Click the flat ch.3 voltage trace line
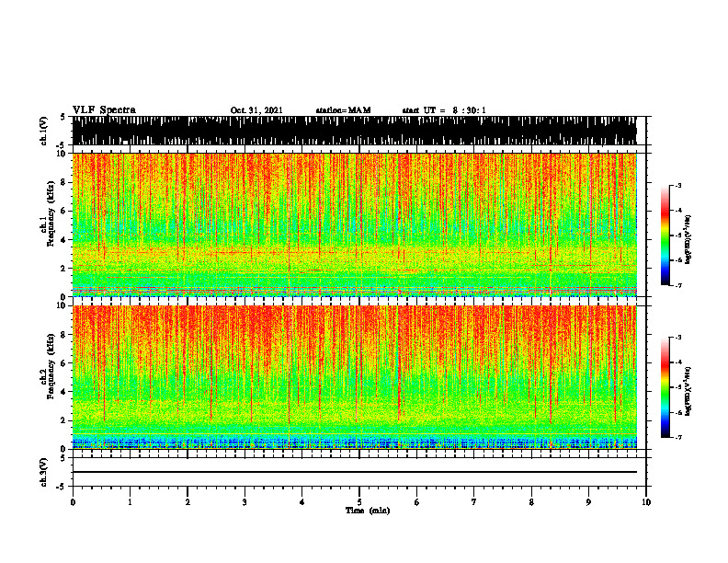The height and width of the screenshot is (563, 728). coord(354,472)
